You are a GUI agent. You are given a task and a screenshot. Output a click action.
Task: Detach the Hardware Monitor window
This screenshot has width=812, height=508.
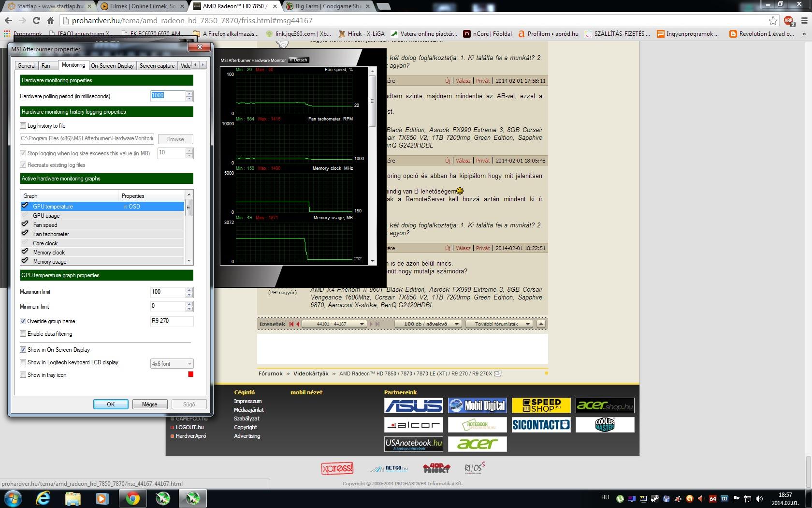click(x=299, y=60)
